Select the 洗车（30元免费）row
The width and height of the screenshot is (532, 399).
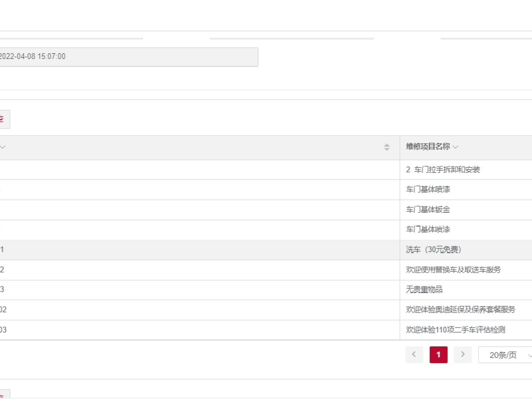[x=434, y=250]
